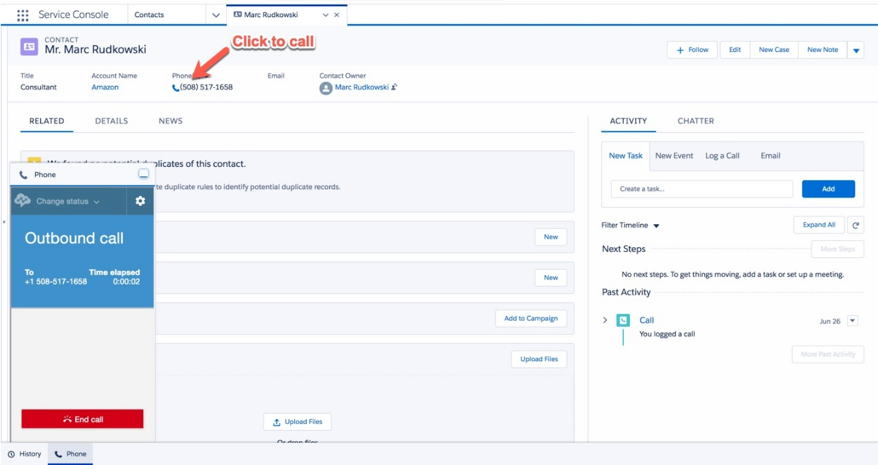This screenshot has width=878, height=465.
Task: Click the change owner icon after Marc Rudkowski
Action: [394, 87]
